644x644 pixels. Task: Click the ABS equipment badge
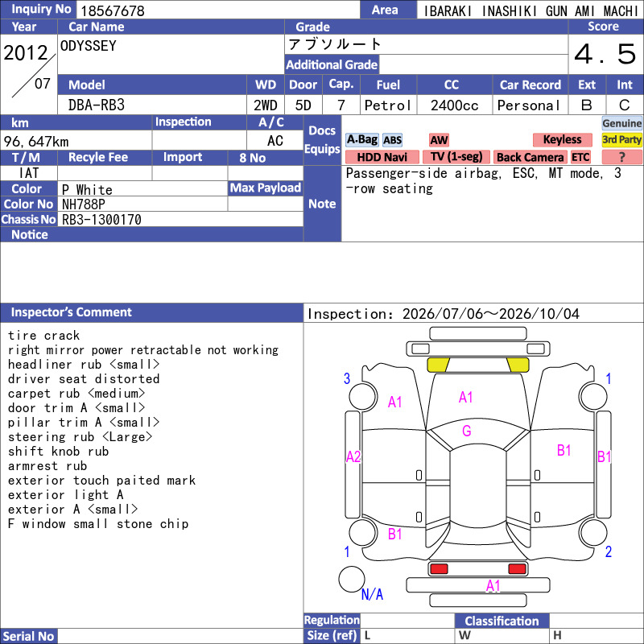392,140
